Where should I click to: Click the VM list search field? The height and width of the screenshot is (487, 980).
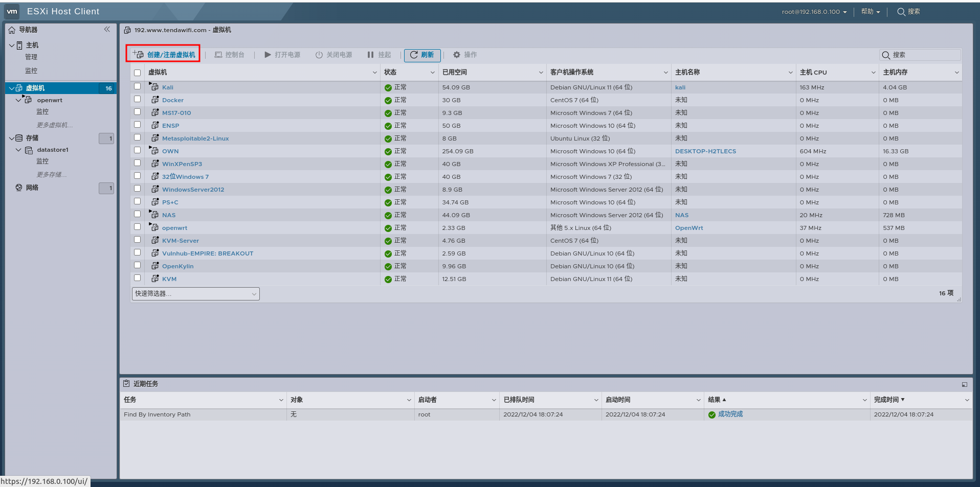pos(920,55)
